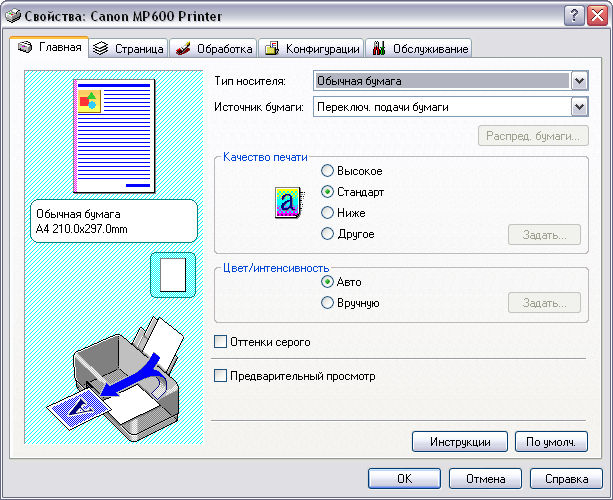Image resolution: width=613 pixels, height=500 pixels.
Task: Click the Конфигурации tab icon
Action: [272, 48]
